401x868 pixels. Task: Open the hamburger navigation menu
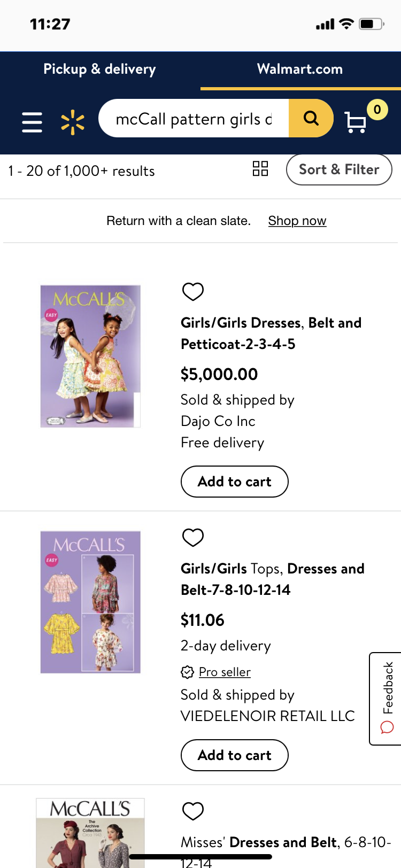click(x=32, y=122)
